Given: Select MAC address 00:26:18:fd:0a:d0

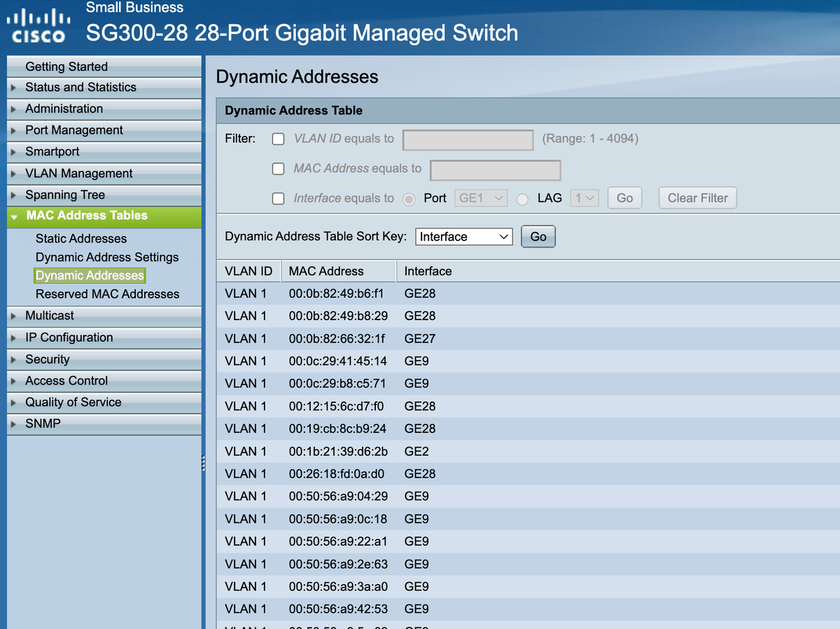Looking at the screenshot, I should point(337,474).
